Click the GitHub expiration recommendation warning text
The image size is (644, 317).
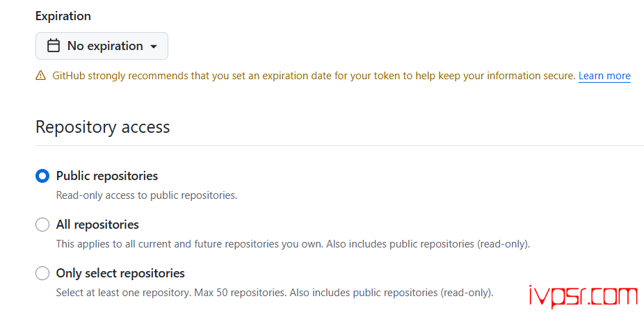click(x=313, y=76)
